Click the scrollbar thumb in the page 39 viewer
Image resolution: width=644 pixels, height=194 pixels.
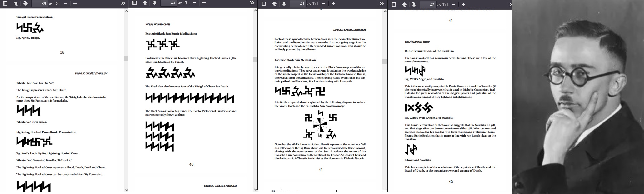(x=126, y=58)
